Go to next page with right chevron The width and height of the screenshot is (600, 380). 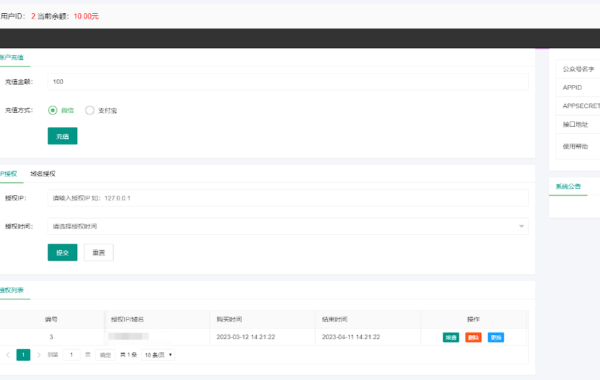coord(38,355)
